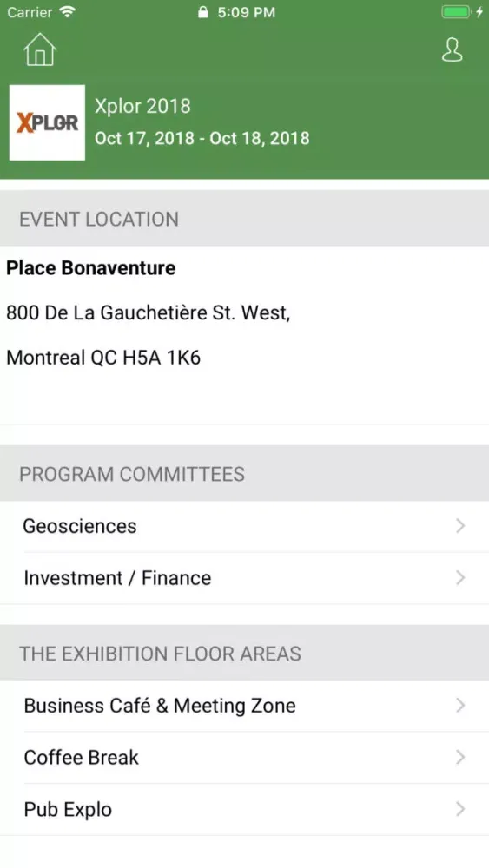Tap the Xplor logo thumbnail
Viewport: 489px width, 868px height.
[x=47, y=122]
